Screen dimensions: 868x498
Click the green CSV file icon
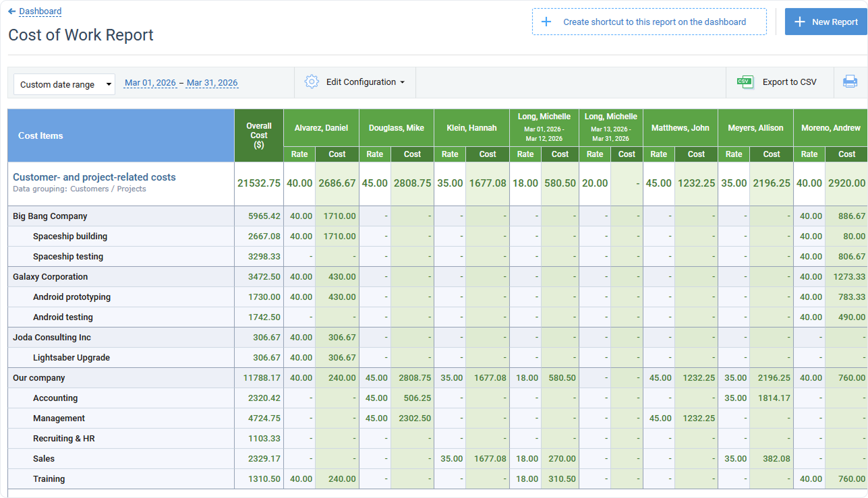745,81
